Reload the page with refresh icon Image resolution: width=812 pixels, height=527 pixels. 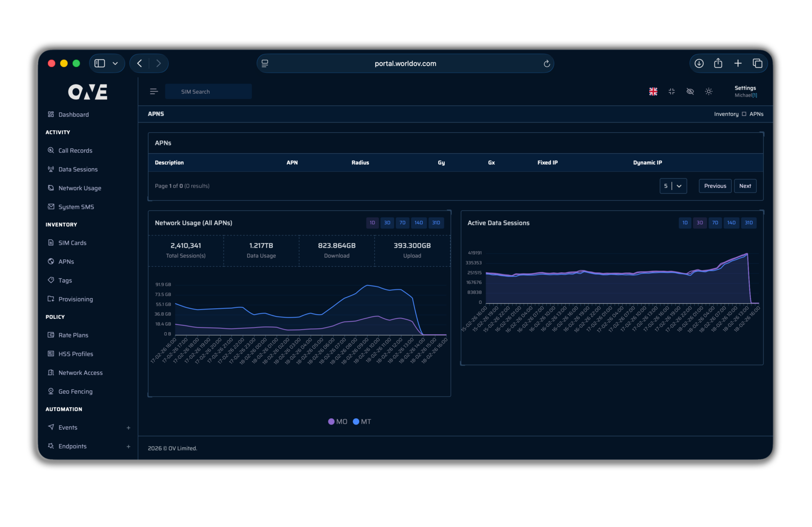546,64
